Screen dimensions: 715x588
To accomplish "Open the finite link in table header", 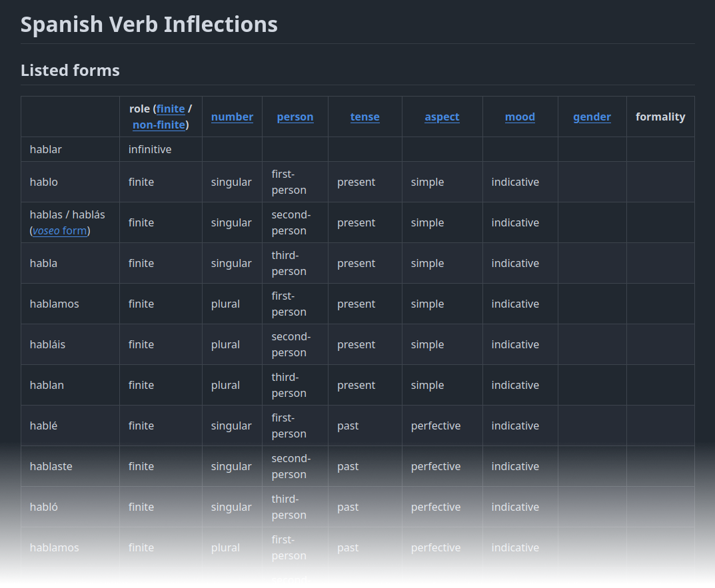I will (x=171, y=109).
